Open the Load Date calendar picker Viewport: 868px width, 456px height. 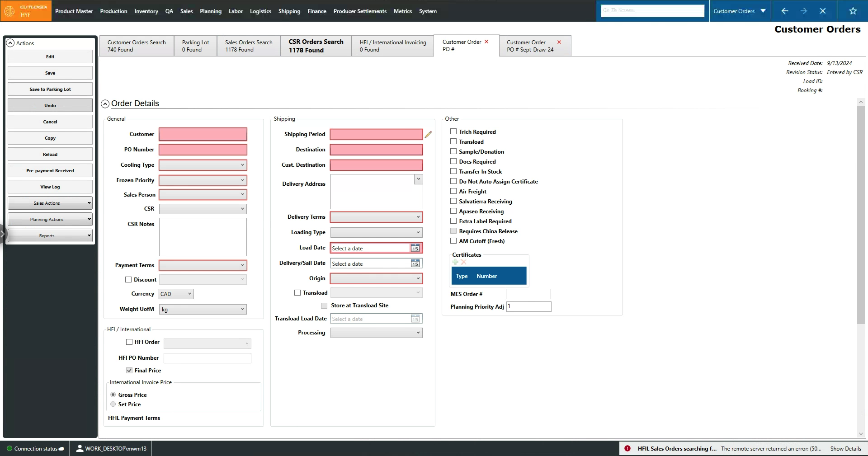(x=415, y=248)
